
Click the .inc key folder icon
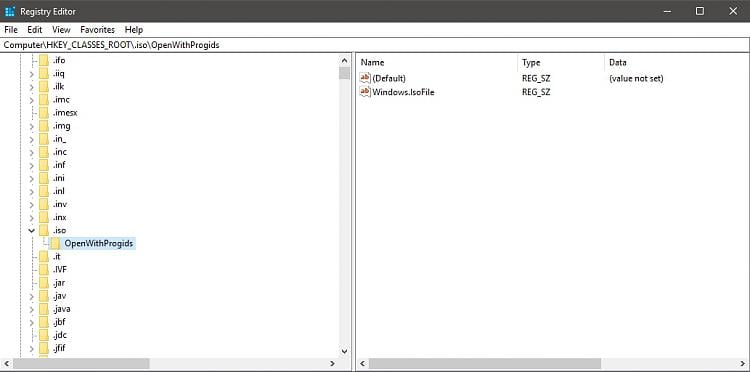(44, 152)
